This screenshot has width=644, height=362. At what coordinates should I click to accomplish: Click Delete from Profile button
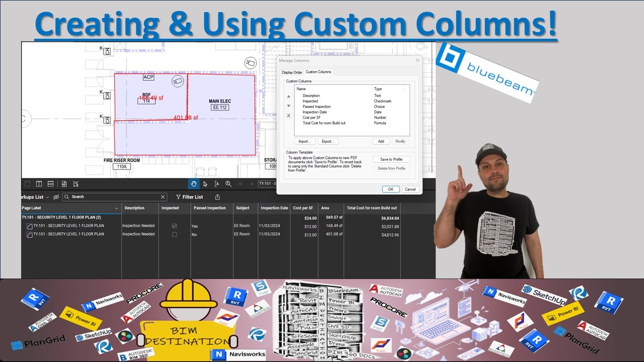pos(391,168)
